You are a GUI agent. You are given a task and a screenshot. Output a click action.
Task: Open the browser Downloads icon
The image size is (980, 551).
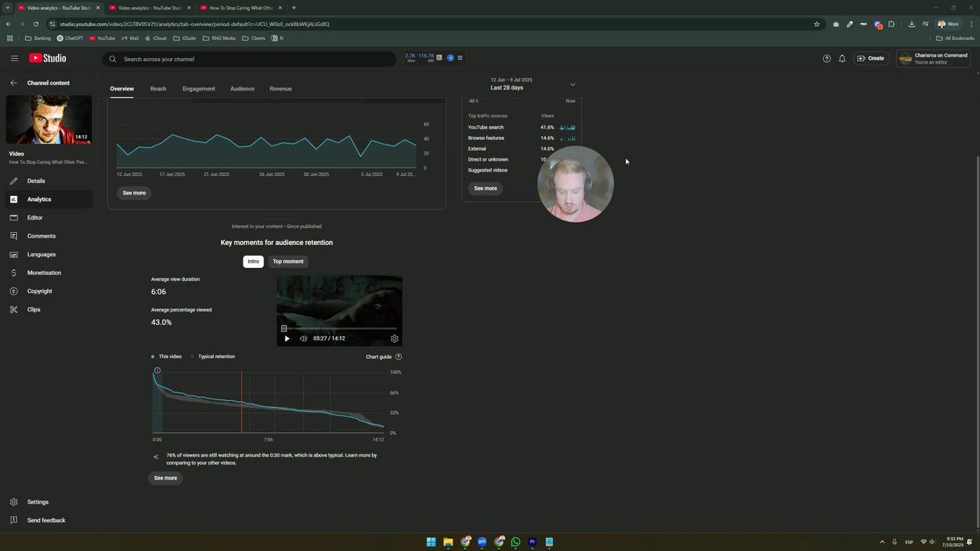pyautogui.click(x=911, y=24)
